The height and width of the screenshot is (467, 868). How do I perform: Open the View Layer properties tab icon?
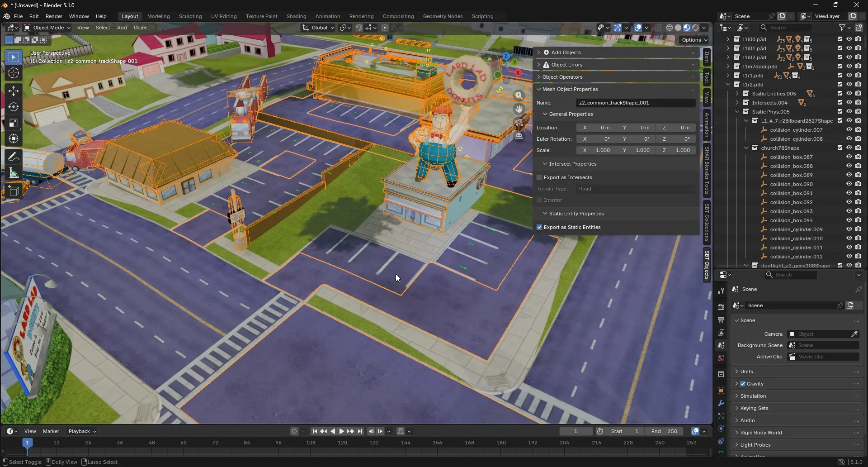click(721, 333)
